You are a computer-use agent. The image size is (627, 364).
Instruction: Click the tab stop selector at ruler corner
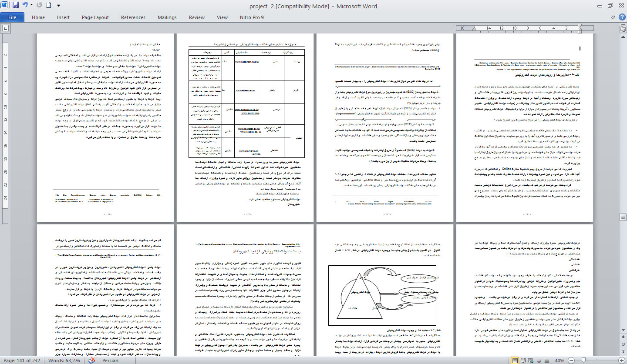tap(5, 29)
